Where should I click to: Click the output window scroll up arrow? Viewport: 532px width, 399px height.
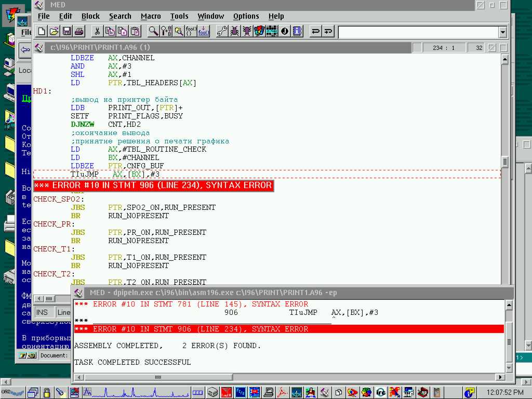pos(509,305)
